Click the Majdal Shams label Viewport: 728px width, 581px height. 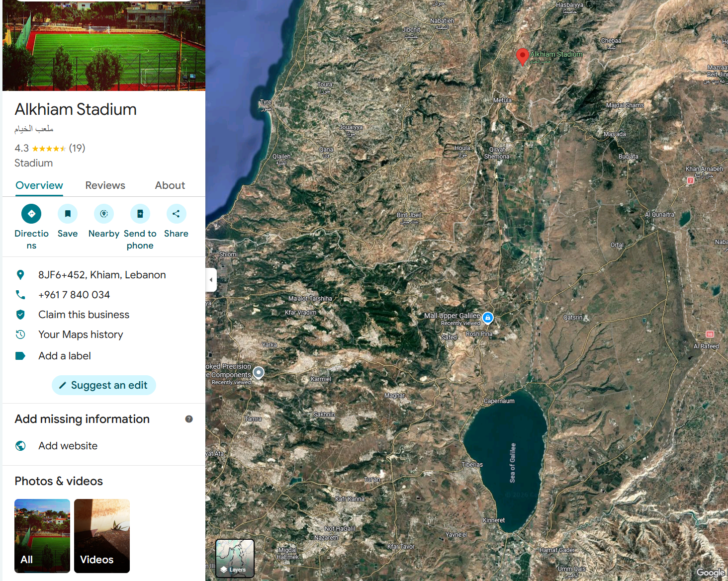click(625, 105)
